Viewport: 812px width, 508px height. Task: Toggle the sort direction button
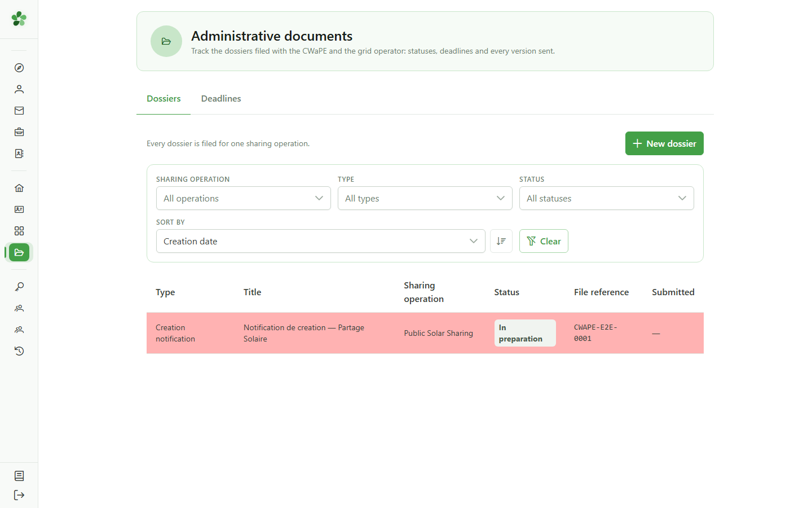tap(501, 241)
